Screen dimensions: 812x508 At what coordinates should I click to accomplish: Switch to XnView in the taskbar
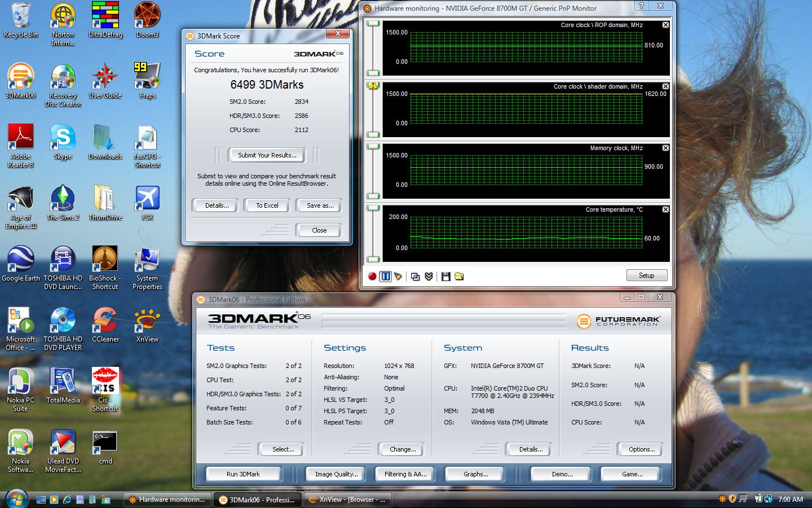[347, 500]
